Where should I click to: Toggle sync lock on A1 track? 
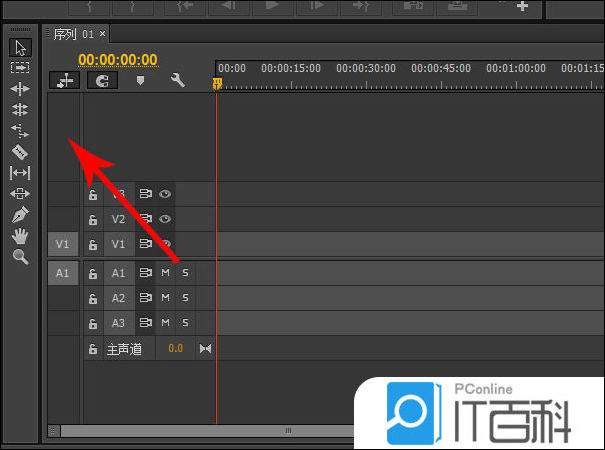145,273
